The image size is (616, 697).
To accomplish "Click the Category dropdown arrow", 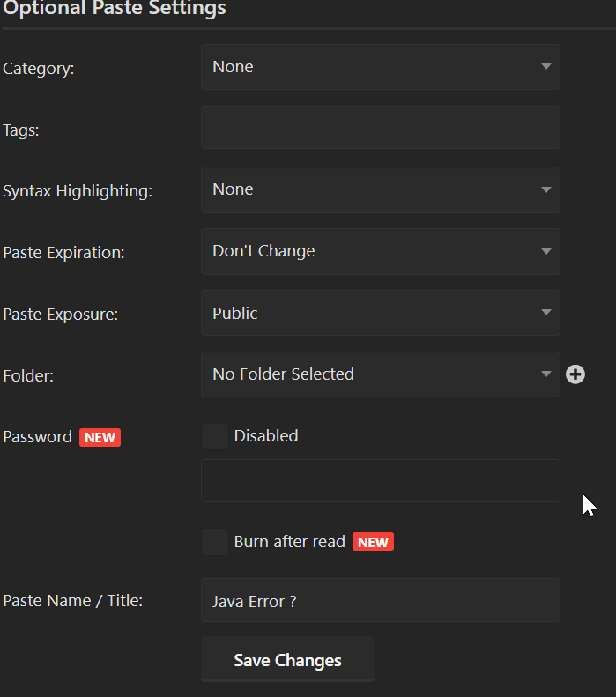I will coord(545,67).
